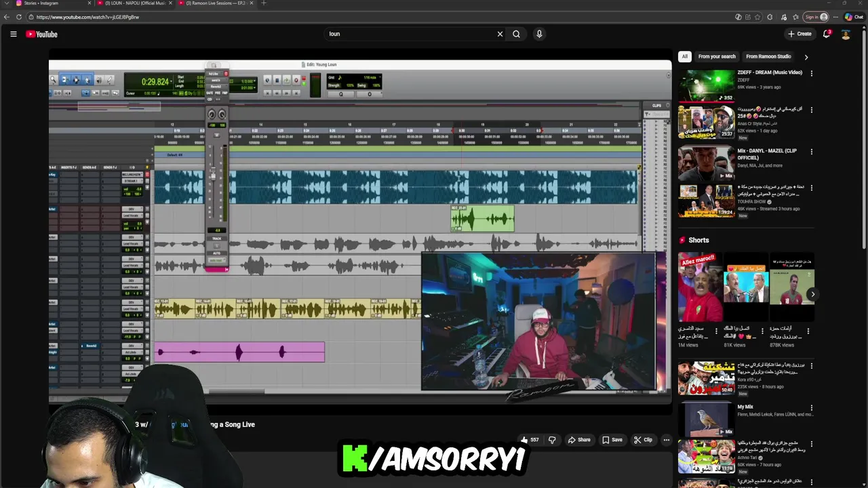This screenshot has height=488, width=868.
Task: Select the From your search chip
Action: pos(717,57)
